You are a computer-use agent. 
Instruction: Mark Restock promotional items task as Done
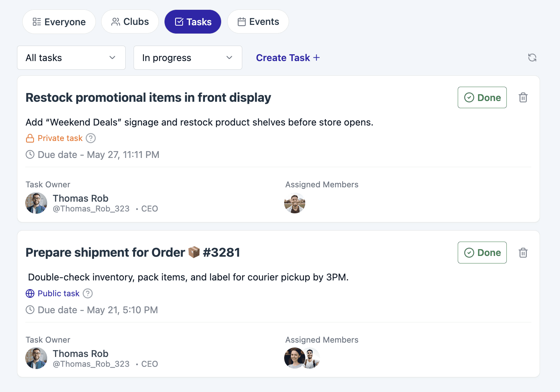tap(482, 98)
